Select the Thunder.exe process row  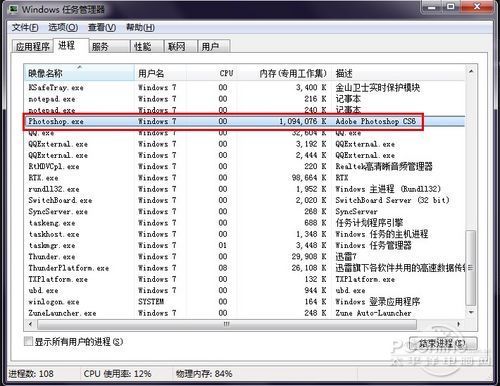pyautogui.click(x=245, y=257)
